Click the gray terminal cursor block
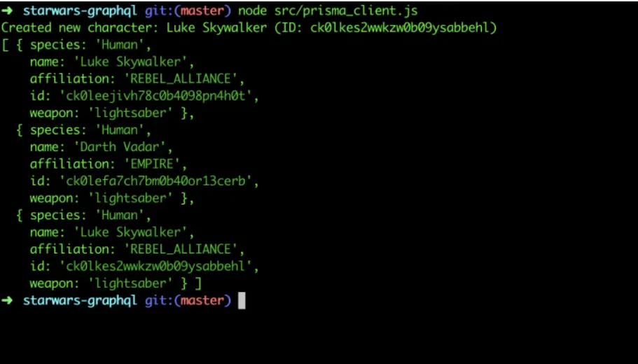The width and height of the screenshot is (638, 364). pyautogui.click(x=242, y=301)
